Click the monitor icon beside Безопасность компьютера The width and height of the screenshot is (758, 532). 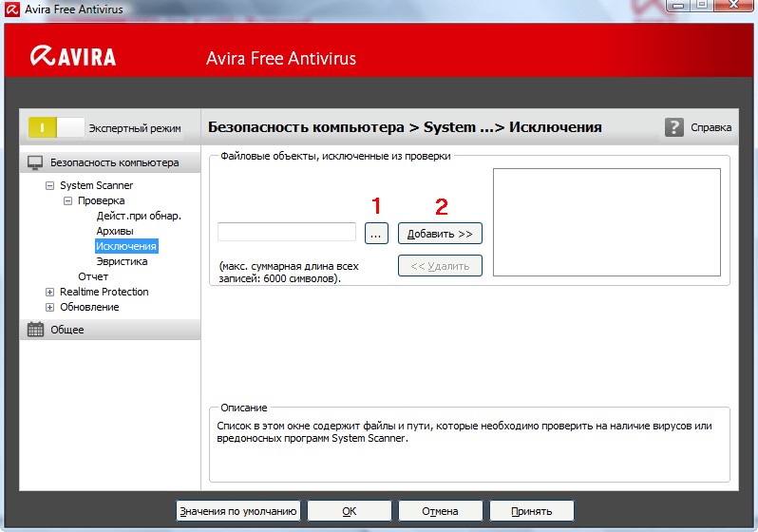pos(35,162)
